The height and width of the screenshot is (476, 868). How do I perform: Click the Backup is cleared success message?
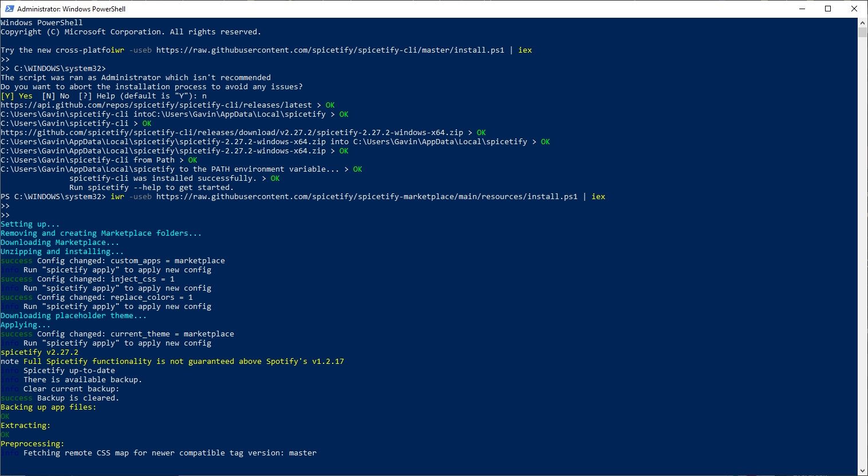tap(60, 398)
